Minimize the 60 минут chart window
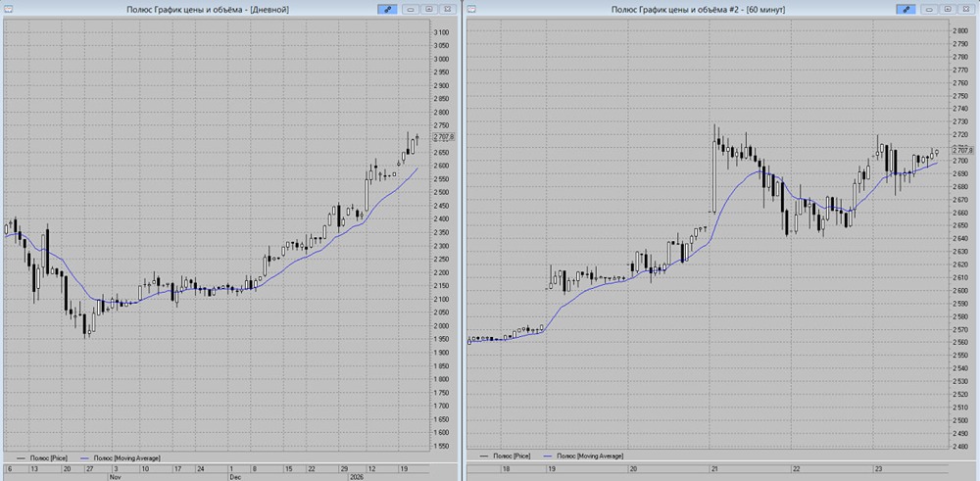980x481 pixels. tap(929, 10)
